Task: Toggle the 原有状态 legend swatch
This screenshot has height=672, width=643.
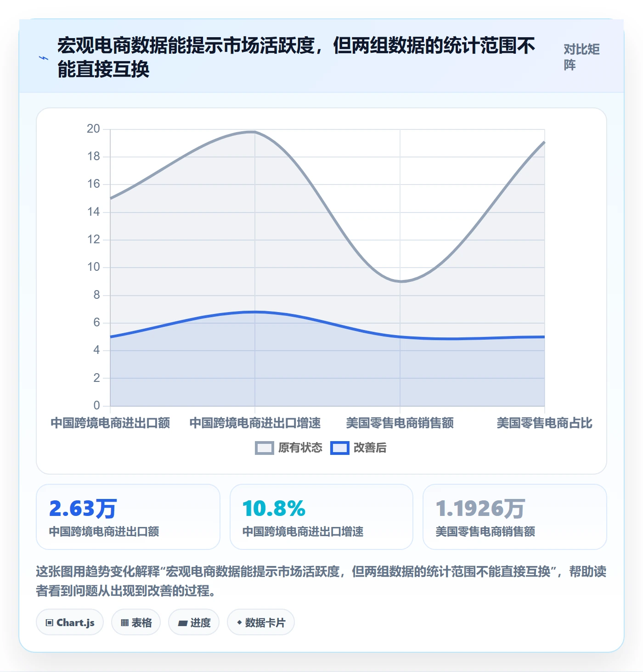Action: point(265,448)
